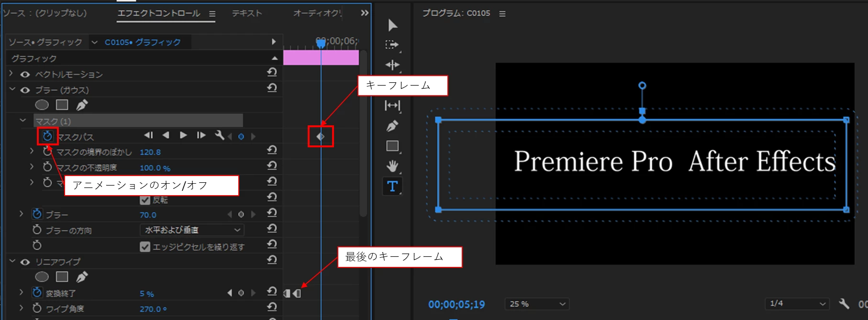Select the Hand tool
This screenshot has width=868, height=320.
click(x=392, y=166)
